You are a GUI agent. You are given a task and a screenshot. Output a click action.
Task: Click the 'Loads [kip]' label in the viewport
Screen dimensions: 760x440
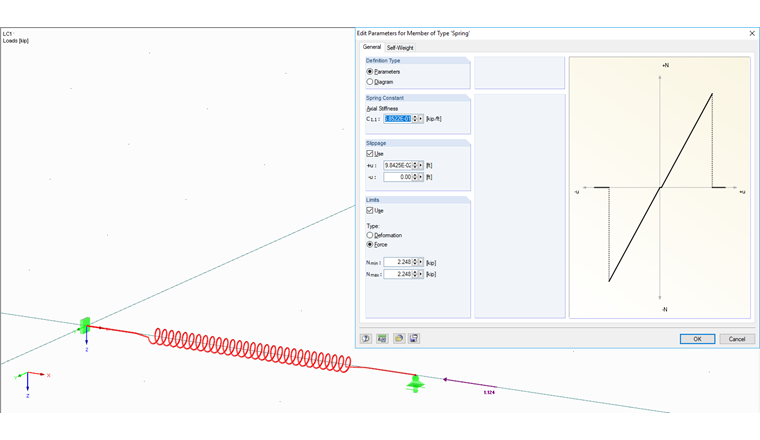tap(16, 41)
